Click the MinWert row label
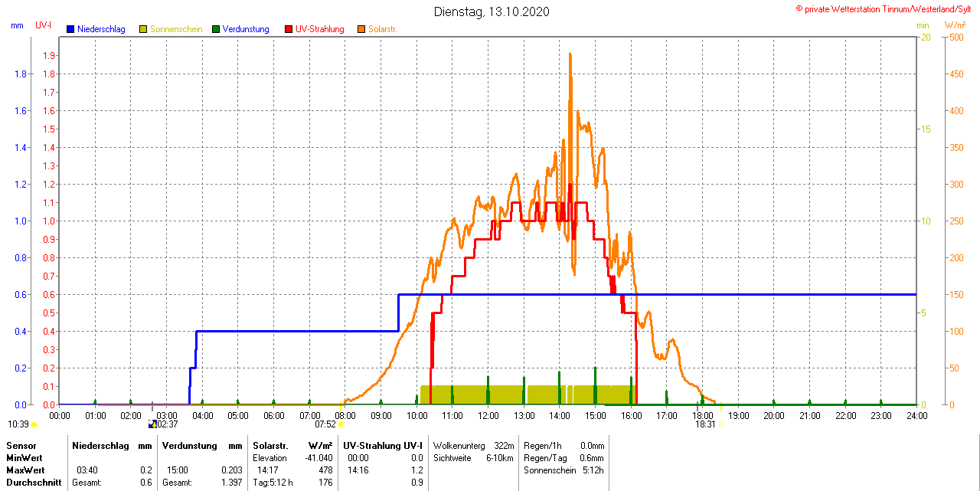The width and height of the screenshot is (980, 491). click(x=25, y=457)
